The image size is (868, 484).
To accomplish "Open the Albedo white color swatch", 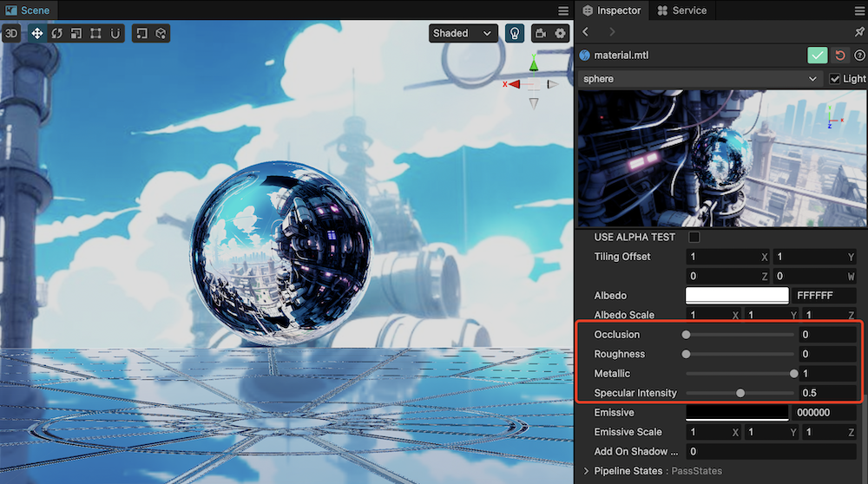I will pyautogui.click(x=737, y=296).
